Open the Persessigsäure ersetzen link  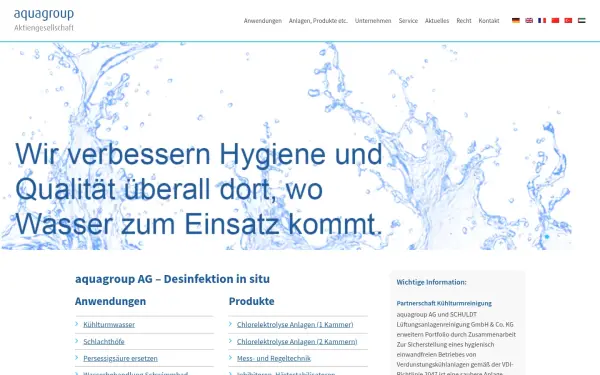point(121,359)
